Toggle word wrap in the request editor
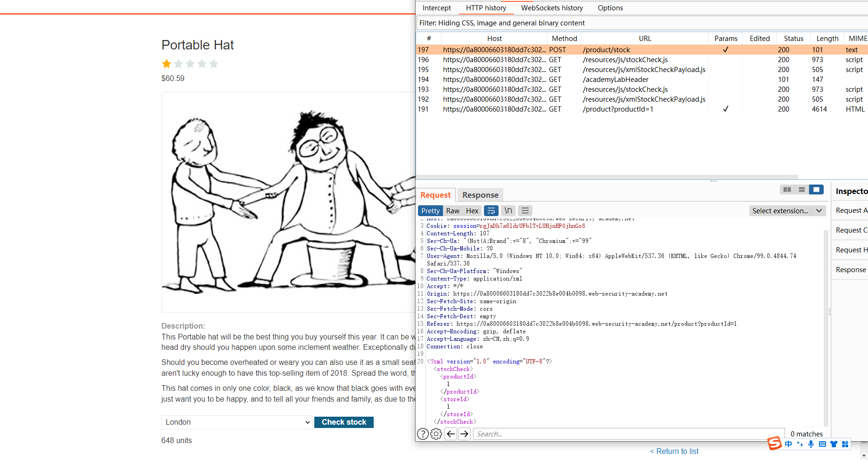Screen dimensions: 868x460 (x=491, y=210)
